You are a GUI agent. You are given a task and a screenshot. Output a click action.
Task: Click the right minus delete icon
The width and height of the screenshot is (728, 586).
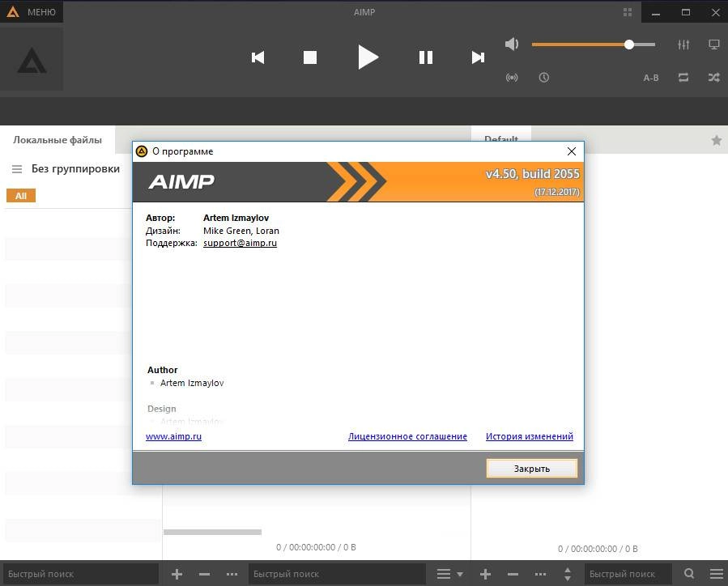tap(513, 575)
